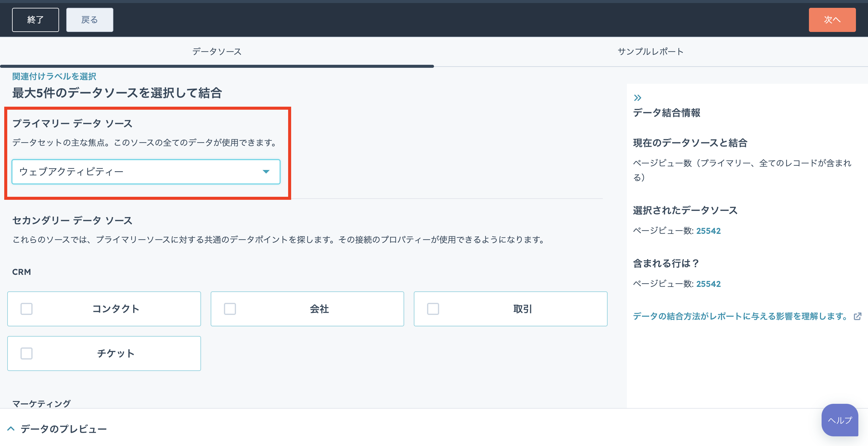
Task: Select the 会社 label in its card
Action: [319, 309]
